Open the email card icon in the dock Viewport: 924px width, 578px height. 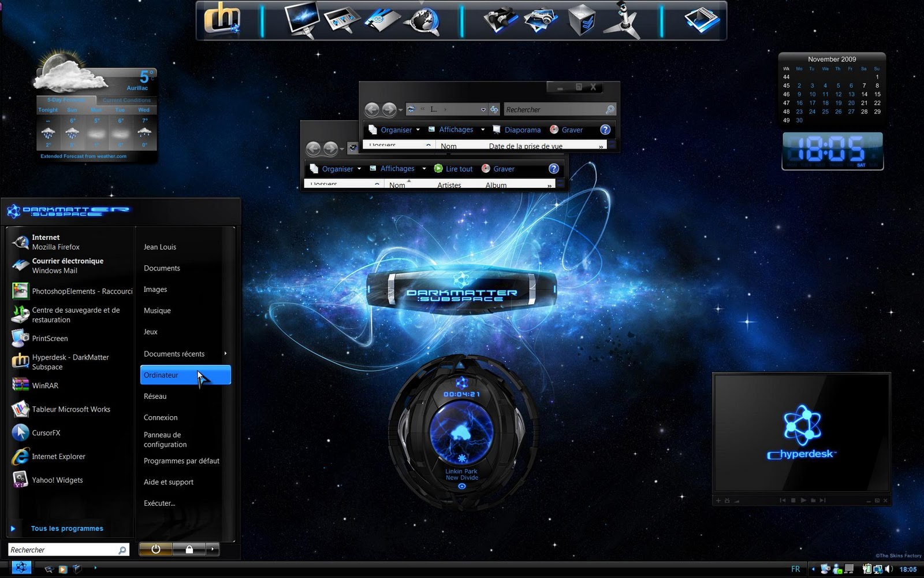(382, 21)
